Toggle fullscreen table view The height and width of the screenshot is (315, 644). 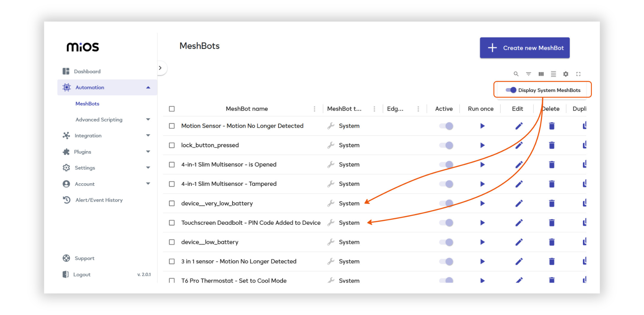[x=578, y=74]
